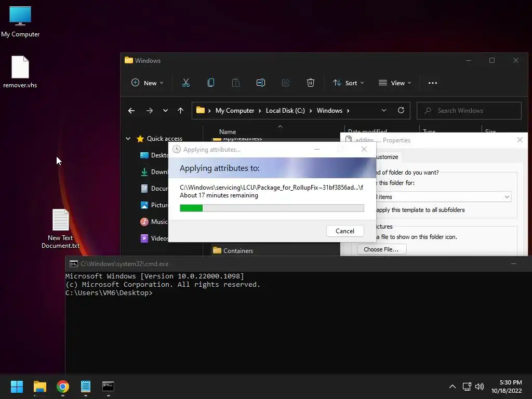Open Documents in Quick access sidebar

click(x=154, y=188)
